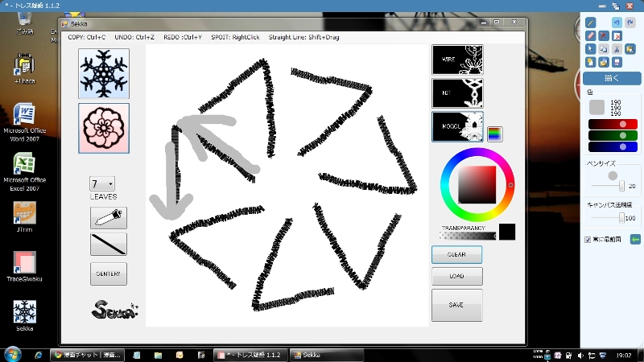Adjust the pen size slider
This screenshot has width=644, height=362.
click(608, 186)
